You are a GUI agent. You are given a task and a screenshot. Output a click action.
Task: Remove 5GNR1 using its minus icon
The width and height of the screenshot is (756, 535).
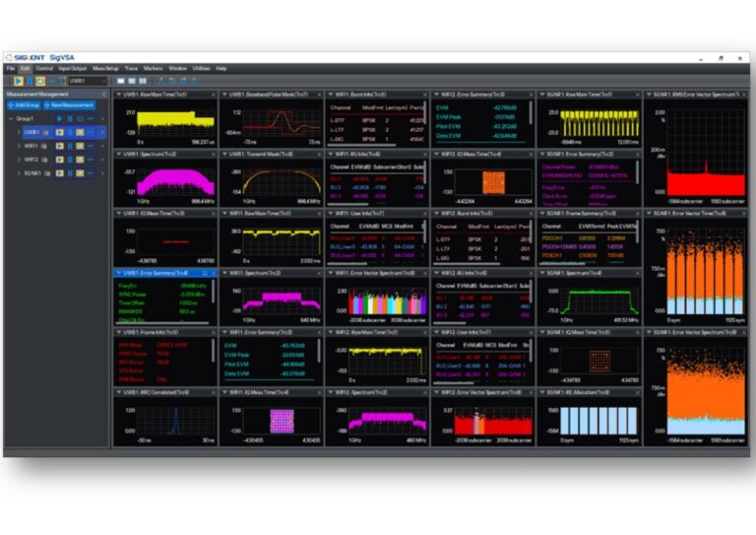(x=91, y=172)
